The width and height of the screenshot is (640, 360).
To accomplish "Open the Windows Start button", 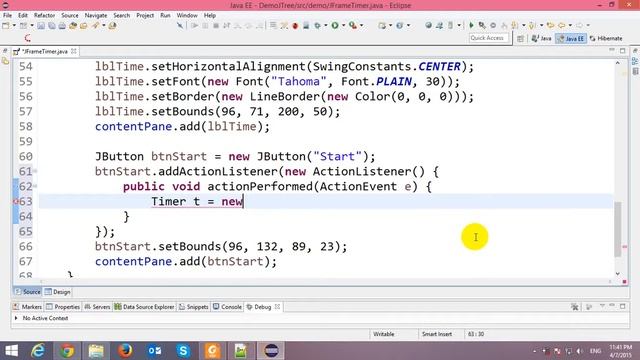I will pyautogui.click(x=11, y=351).
